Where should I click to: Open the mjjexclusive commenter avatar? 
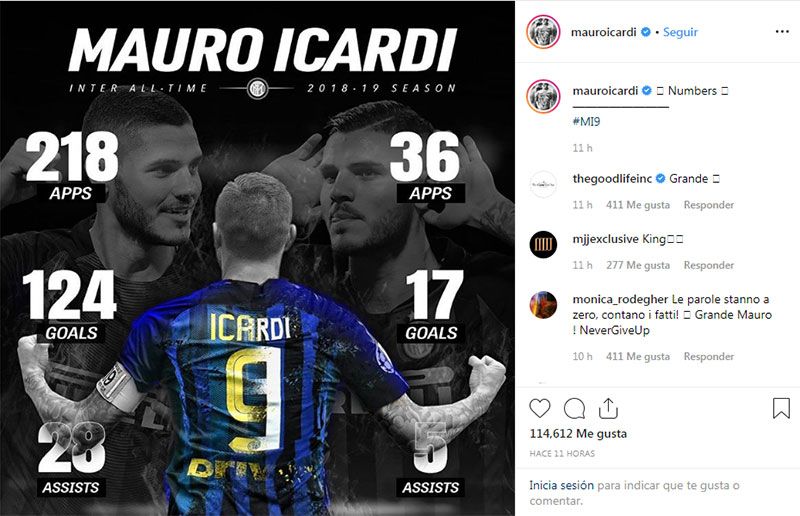tap(543, 244)
